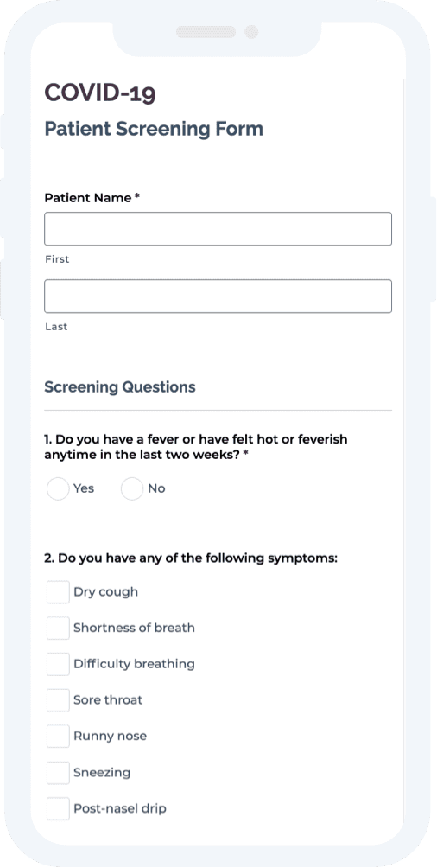Check the Sneezing symptom box
Viewport: 437px width, 868px height.
pyautogui.click(x=58, y=772)
